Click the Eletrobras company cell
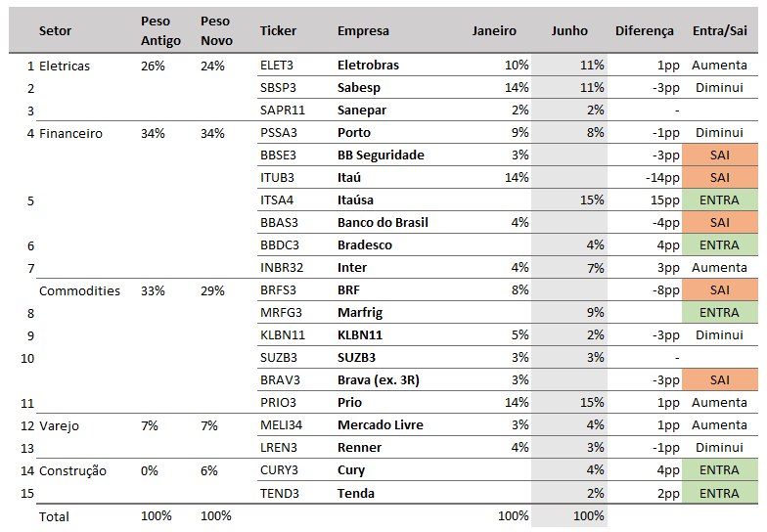767x532 pixels. 368,65
